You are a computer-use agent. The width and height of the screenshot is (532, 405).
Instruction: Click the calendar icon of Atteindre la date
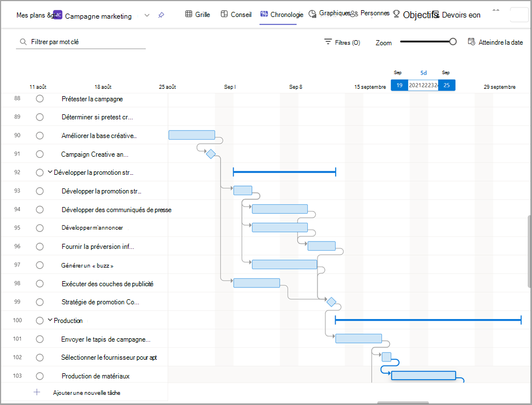click(471, 42)
